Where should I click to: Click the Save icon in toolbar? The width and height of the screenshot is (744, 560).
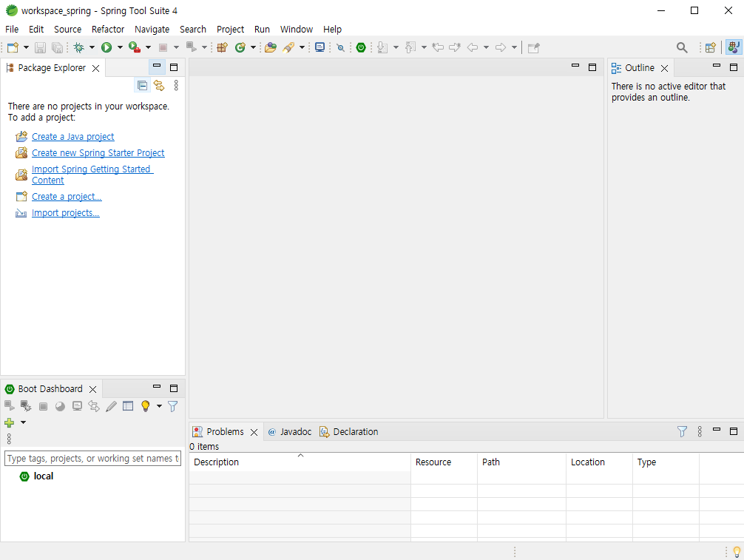[41, 47]
